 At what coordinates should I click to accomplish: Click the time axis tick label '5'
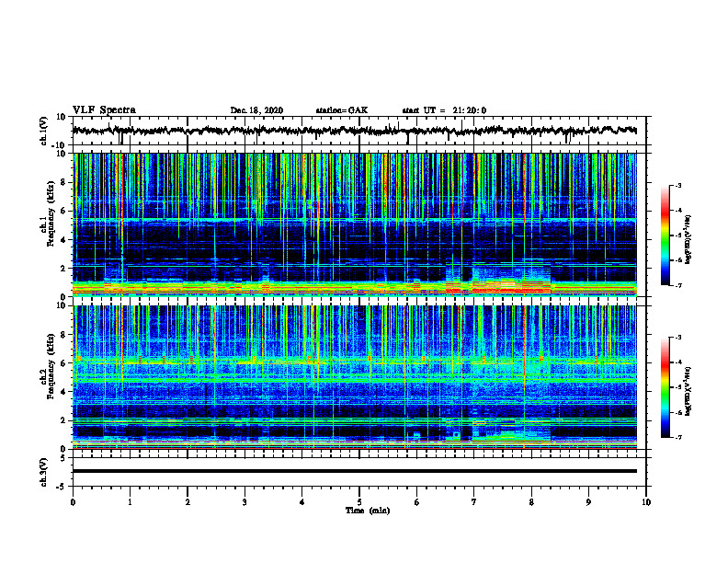[x=359, y=502]
